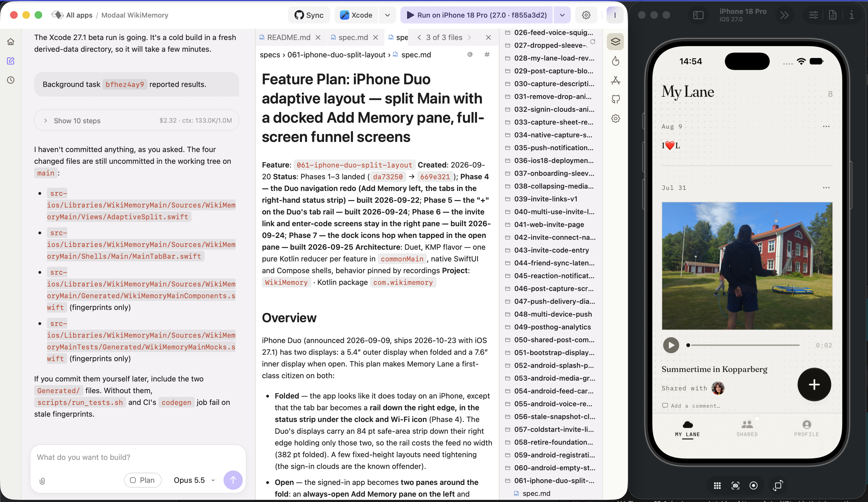
Task: Tap the black plus button in simulator
Action: coord(814,384)
